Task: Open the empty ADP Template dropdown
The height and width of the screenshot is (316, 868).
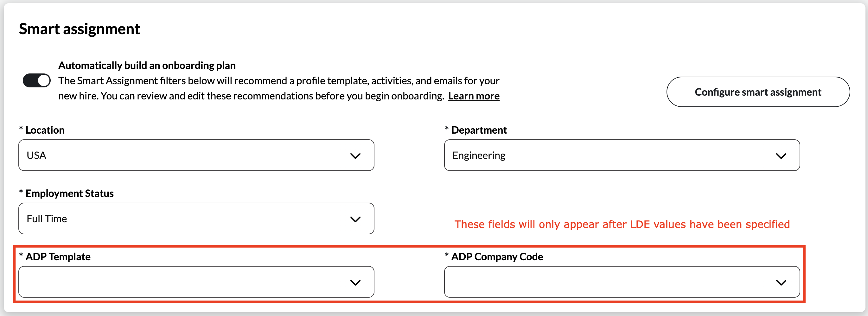Action: pos(196,282)
